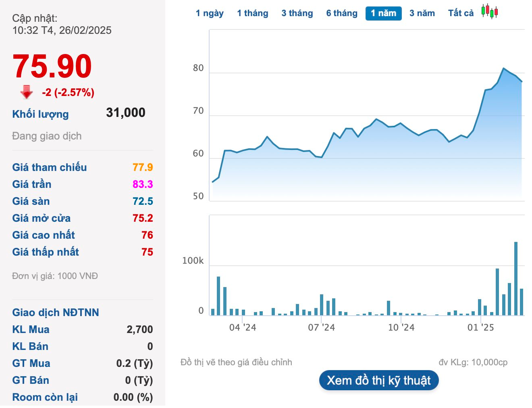Choose the 3 năm chart range

pyautogui.click(x=422, y=13)
